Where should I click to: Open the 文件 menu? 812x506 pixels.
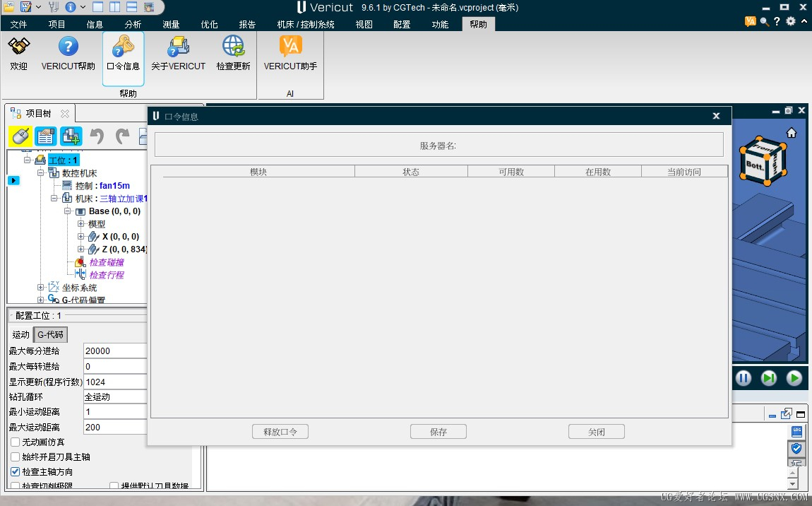coord(18,24)
